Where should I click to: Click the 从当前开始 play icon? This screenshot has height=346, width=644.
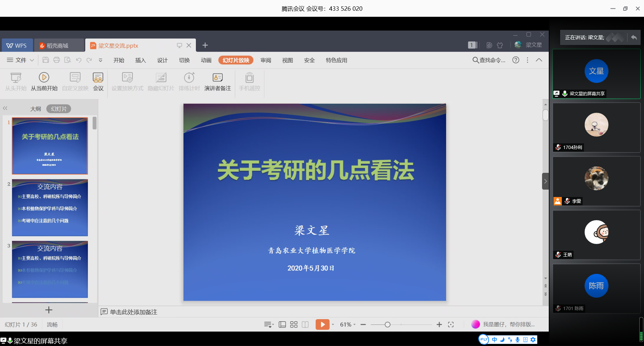[x=44, y=78]
